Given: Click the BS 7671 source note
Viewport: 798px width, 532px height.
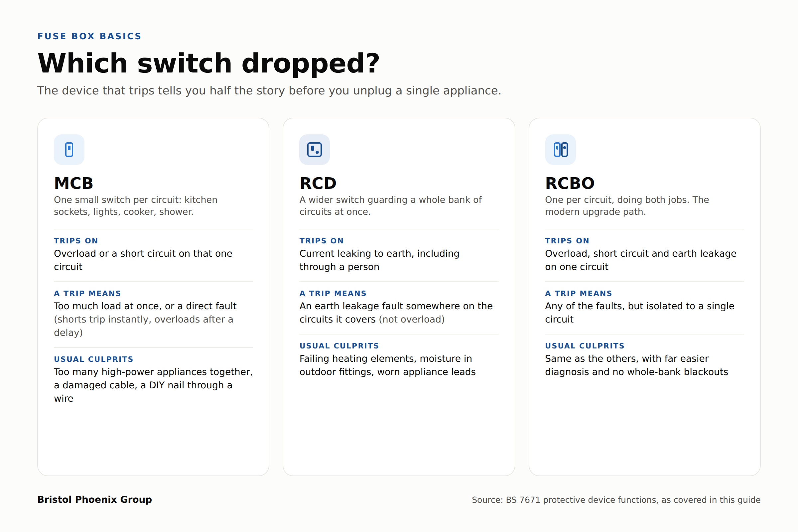Looking at the screenshot, I should (616, 500).
